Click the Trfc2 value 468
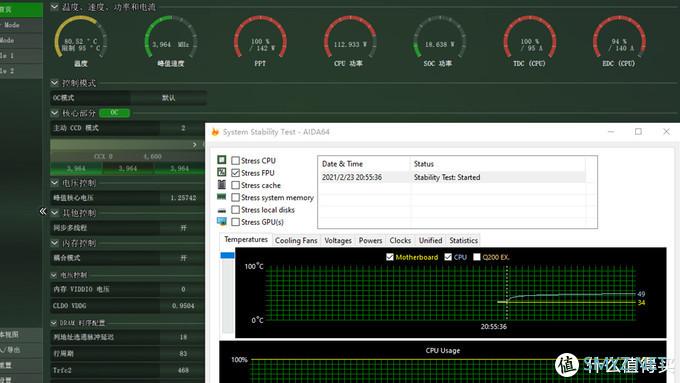The image size is (680, 383). coord(183,370)
